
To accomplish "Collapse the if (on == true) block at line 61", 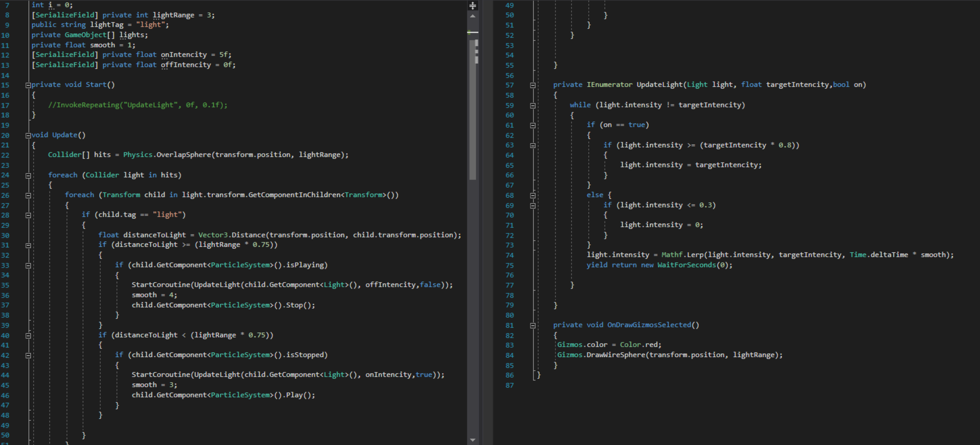I will coord(533,126).
